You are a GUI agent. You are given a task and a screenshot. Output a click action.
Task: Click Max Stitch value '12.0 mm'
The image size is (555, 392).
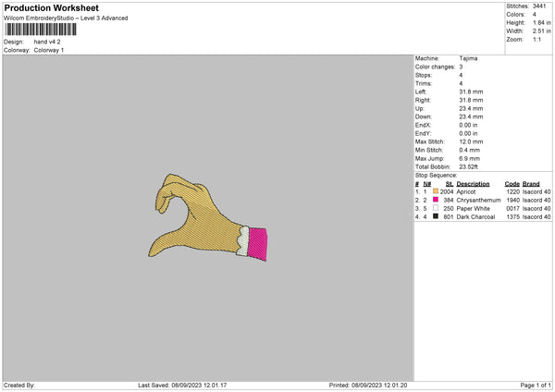tap(471, 141)
